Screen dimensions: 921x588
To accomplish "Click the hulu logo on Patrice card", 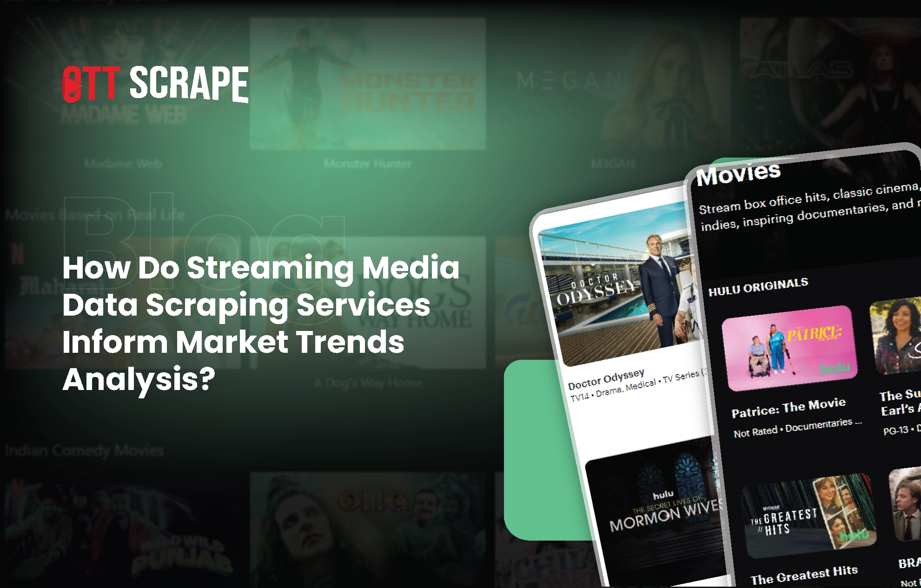I will [x=835, y=369].
